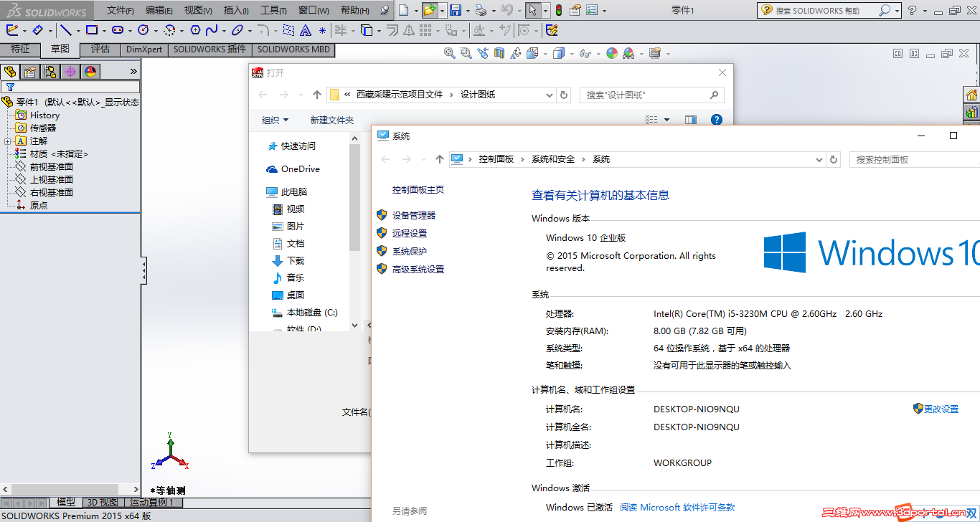
Task: Open PropertyManager tab icon
Action: (x=29, y=72)
